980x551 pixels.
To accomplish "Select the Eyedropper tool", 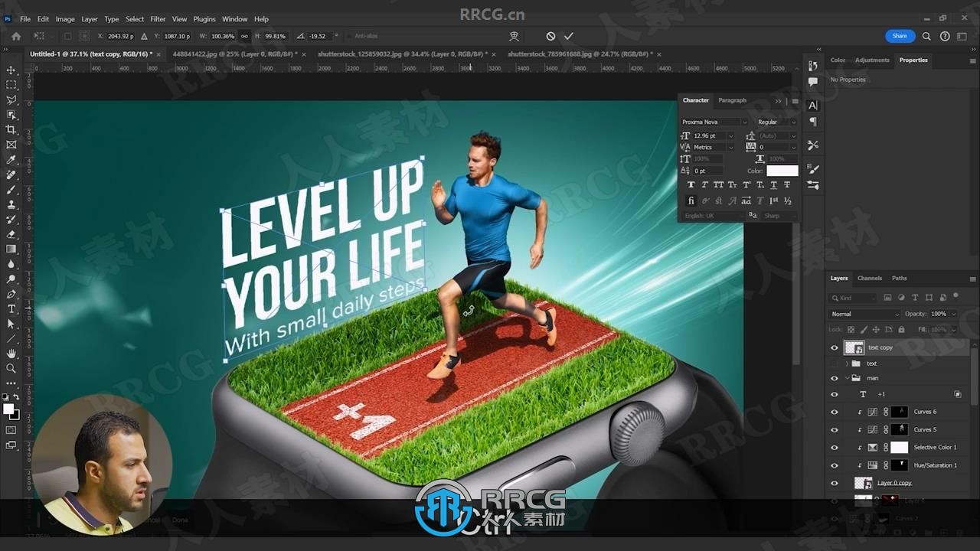I will point(11,159).
